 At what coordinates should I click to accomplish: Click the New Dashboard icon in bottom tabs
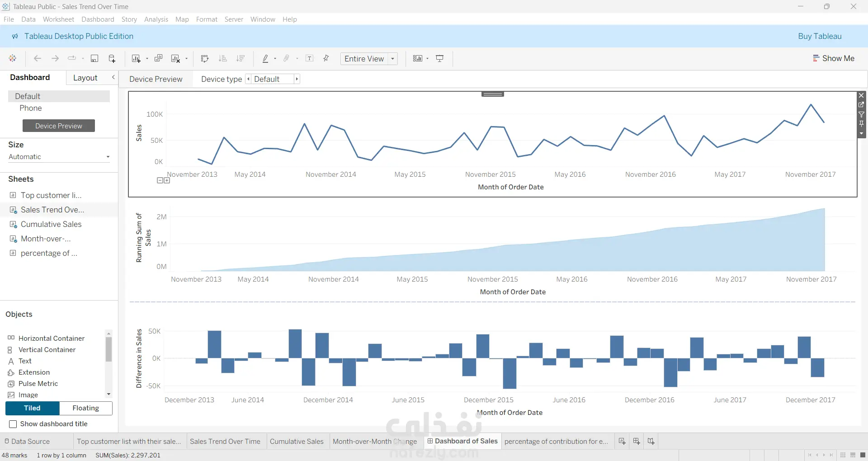637,441
